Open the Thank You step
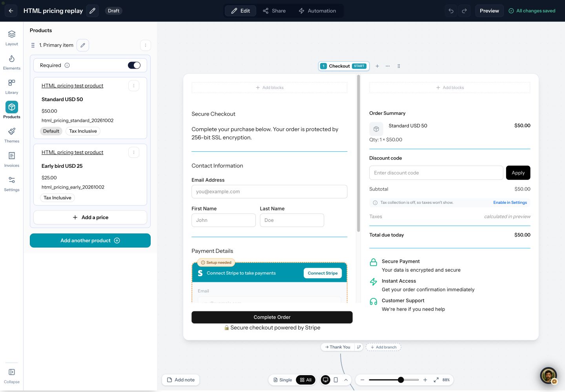 (x=337, y=347)
